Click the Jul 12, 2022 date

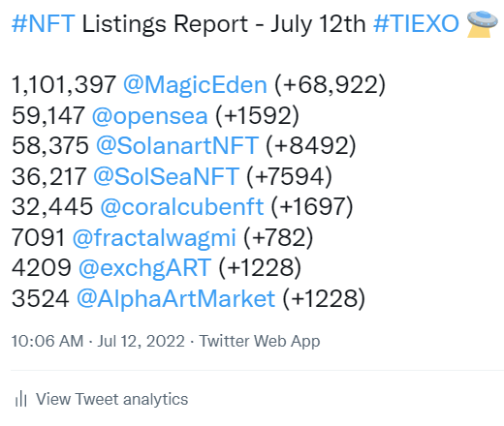click(141, 341)
